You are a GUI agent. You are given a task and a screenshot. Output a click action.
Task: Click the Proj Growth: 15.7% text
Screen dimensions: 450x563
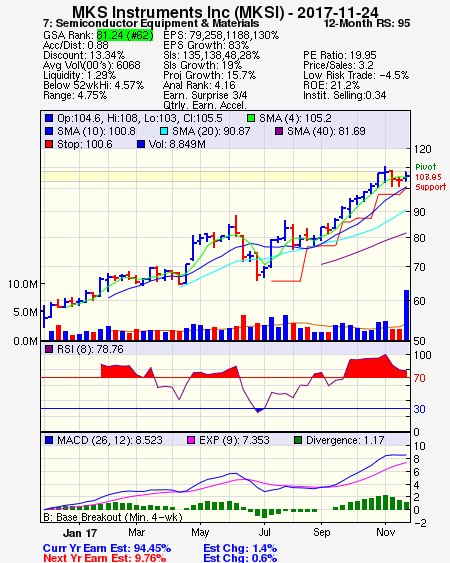coord(210,75)
